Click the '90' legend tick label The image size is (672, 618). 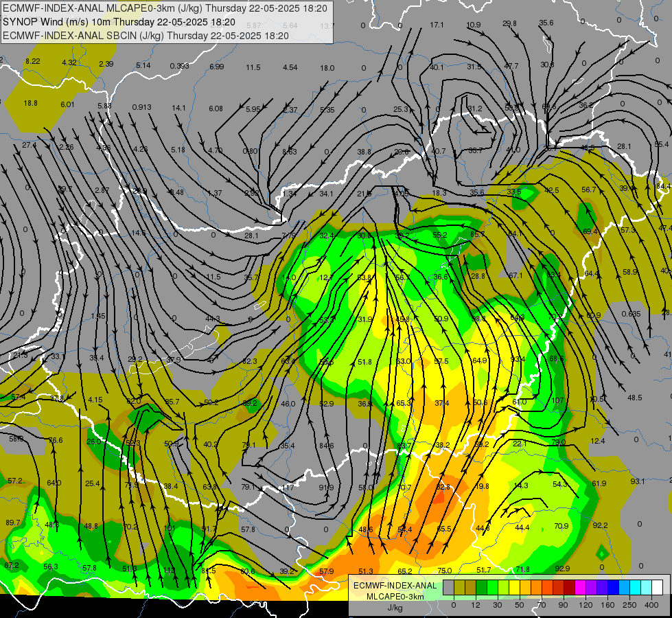coord(564,605)
